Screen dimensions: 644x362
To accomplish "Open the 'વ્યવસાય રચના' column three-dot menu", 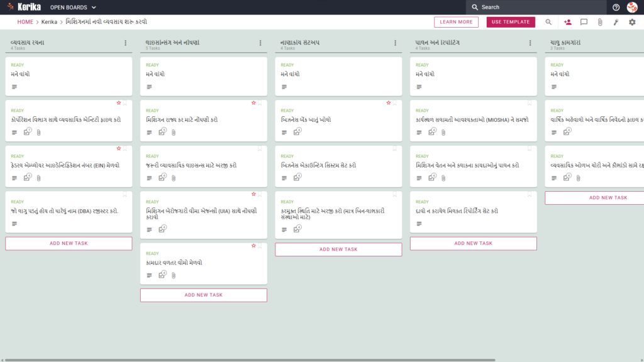I will (x=126, y=43).
